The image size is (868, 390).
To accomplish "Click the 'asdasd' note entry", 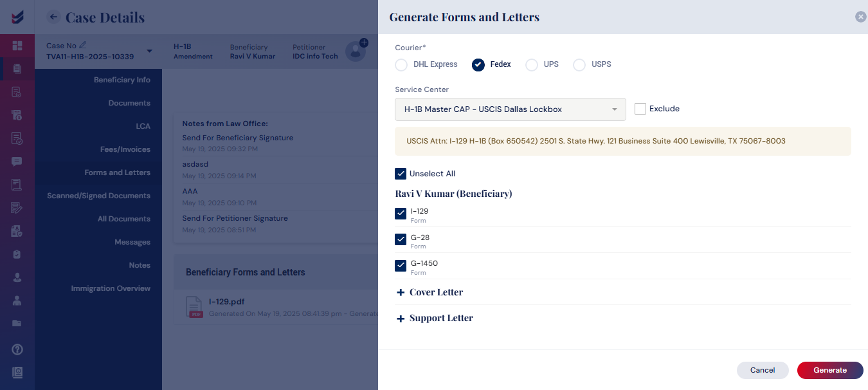I will coord(195,164).
